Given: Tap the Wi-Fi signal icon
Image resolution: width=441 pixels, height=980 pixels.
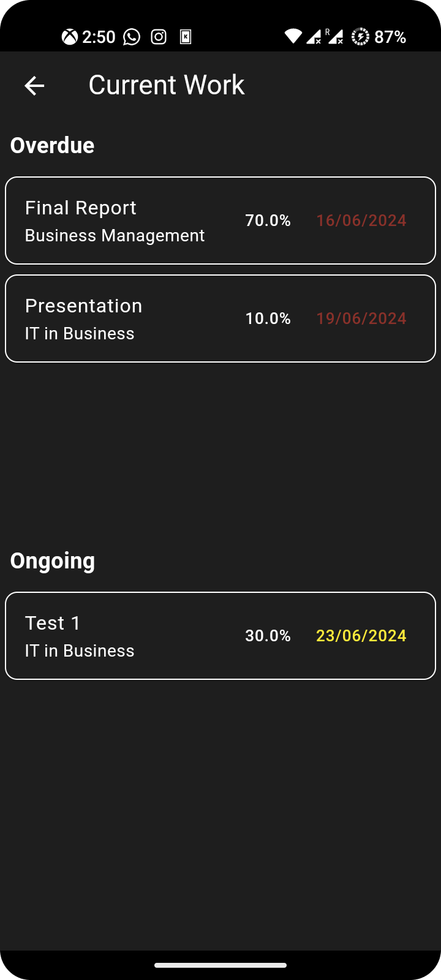Looking at the screenshot, I should point(293,37).
